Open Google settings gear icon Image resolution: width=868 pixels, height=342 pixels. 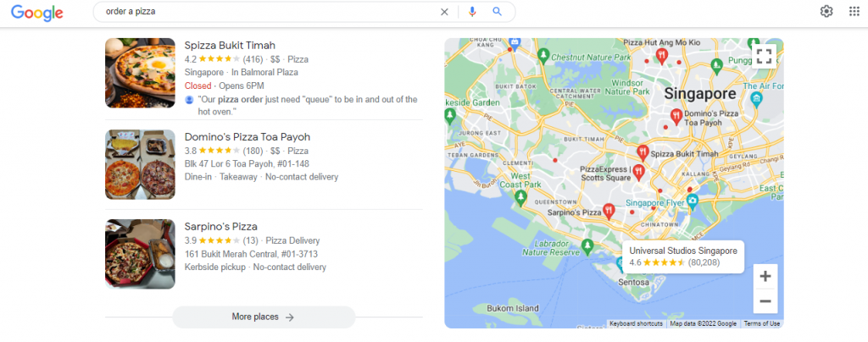point(826,12)
